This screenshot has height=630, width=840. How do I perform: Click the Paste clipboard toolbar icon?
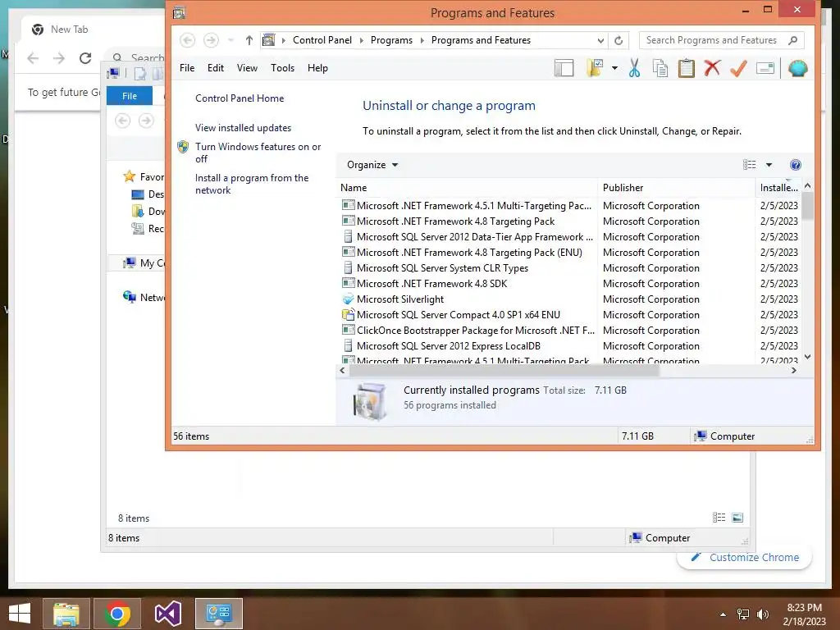[x=686, y=68]
